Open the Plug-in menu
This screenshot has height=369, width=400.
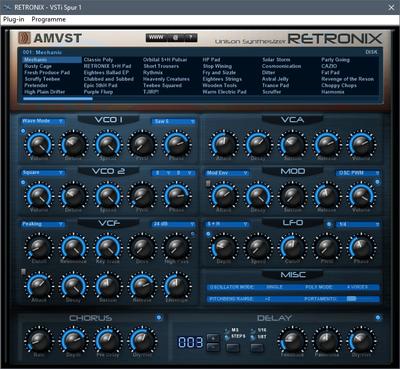pyautogui.click(x=14, y=19)
